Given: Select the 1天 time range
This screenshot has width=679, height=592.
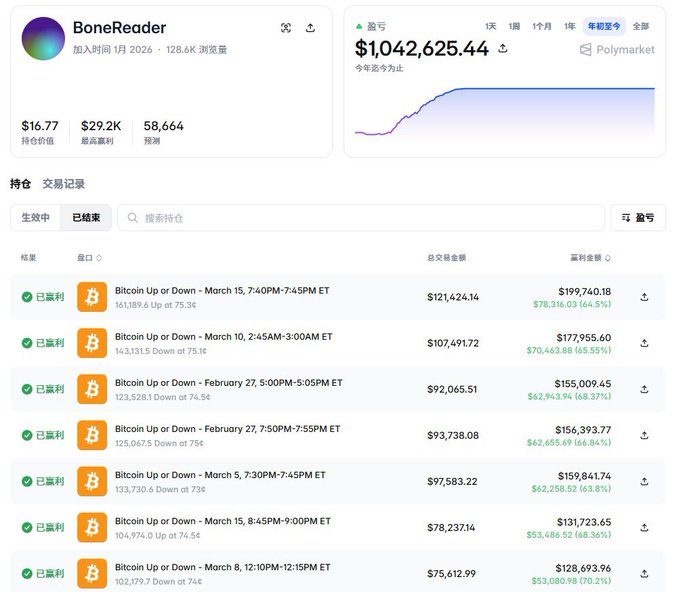Looking at the screenshot, I should 491,26.
